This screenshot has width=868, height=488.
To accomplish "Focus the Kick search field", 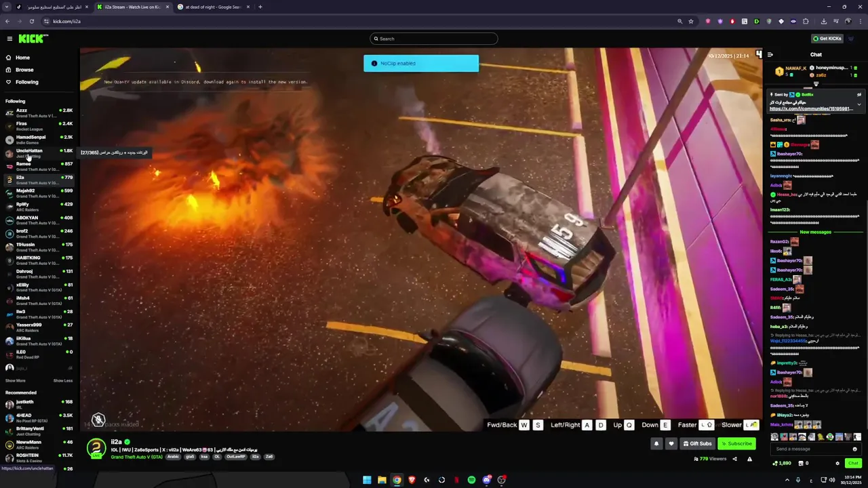I will [x=434, y=39].
